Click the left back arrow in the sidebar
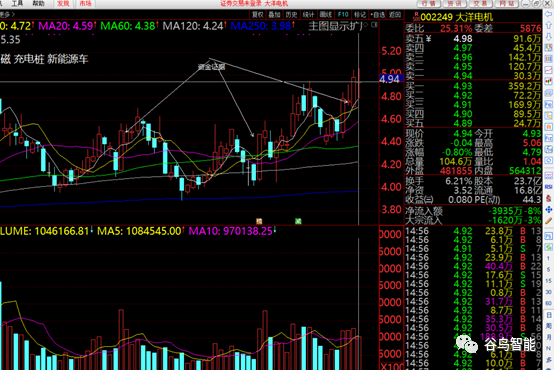554x370 pixels. [x=549, y=14]
